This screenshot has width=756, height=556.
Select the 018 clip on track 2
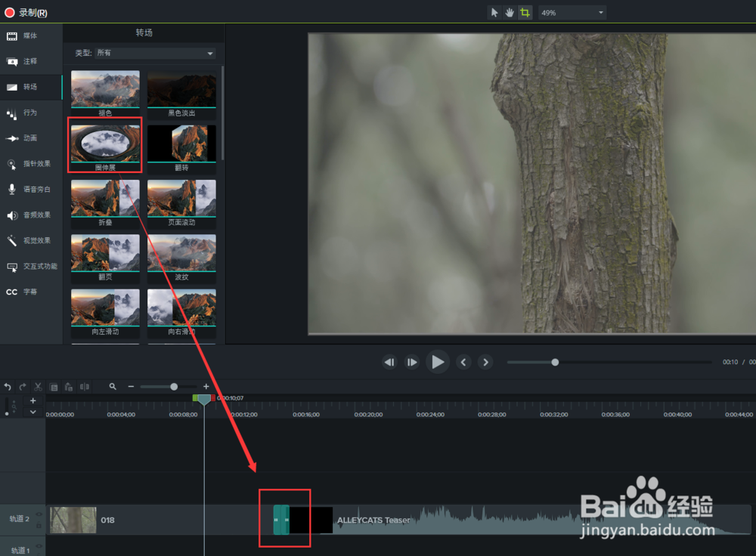tap(159, 520)
